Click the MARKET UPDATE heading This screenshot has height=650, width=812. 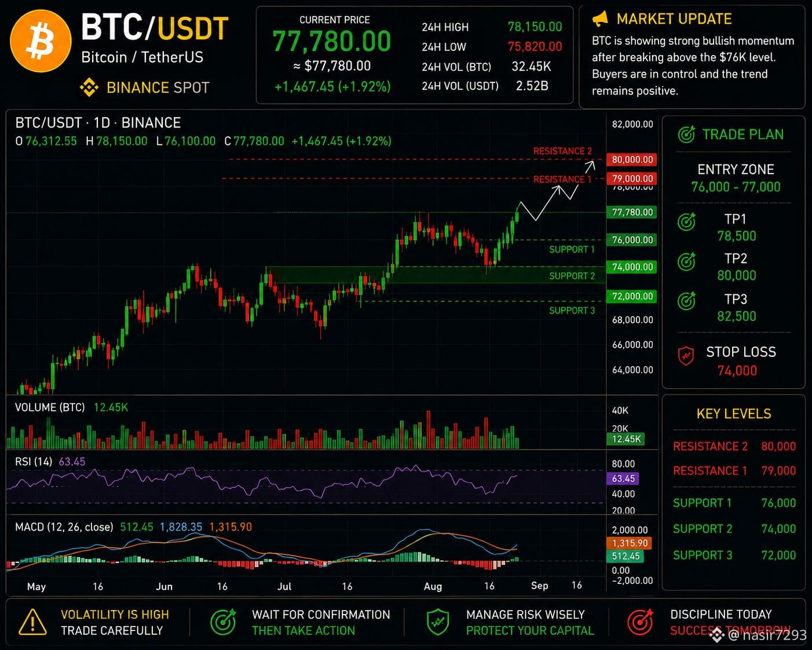[674, 19]
